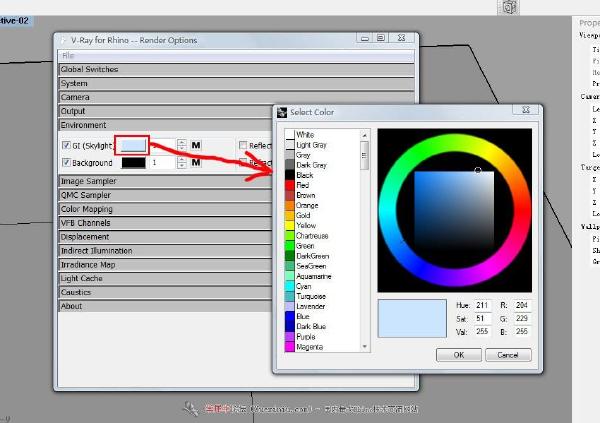Click the hue color wheel ring
This screenshot has width=600, height=423.
point(453,142)
